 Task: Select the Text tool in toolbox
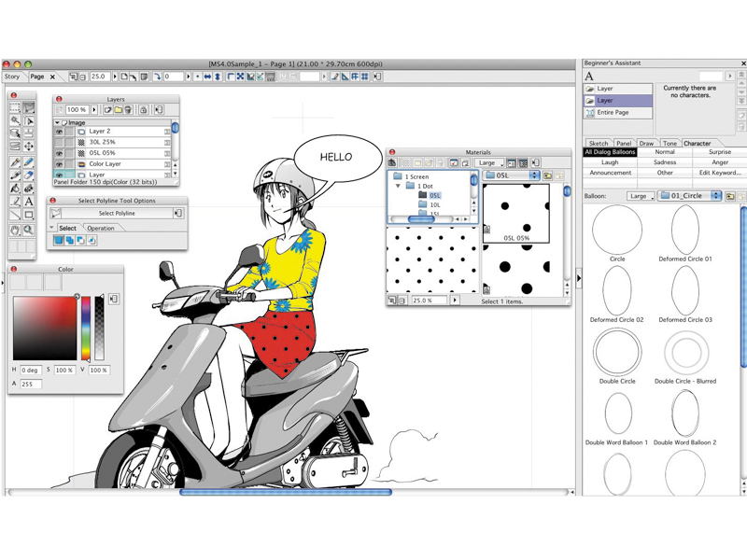[29, 202]
